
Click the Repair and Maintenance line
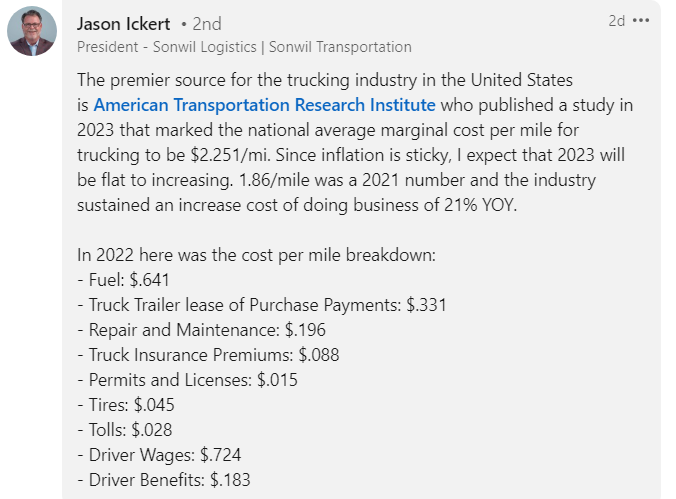click(x=201, y=330)
